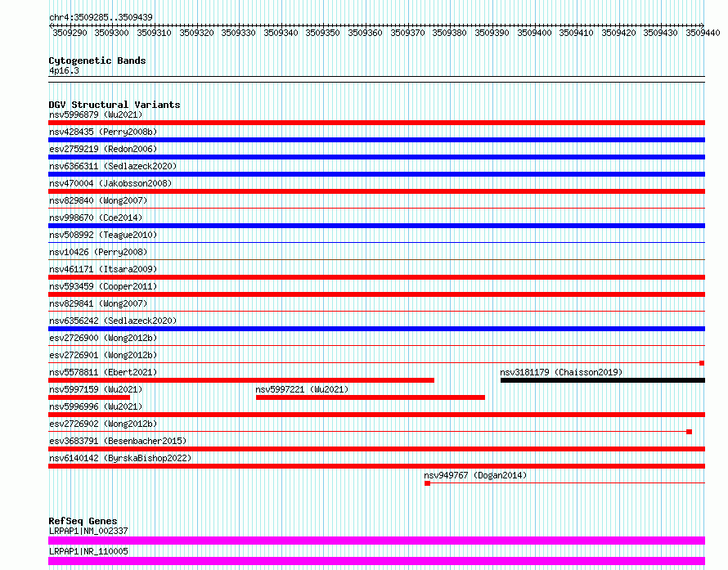This screenshot has width=728, height=570.
Task: Click the red bar of nsv5997221
Action: click(x=371, y=397)
